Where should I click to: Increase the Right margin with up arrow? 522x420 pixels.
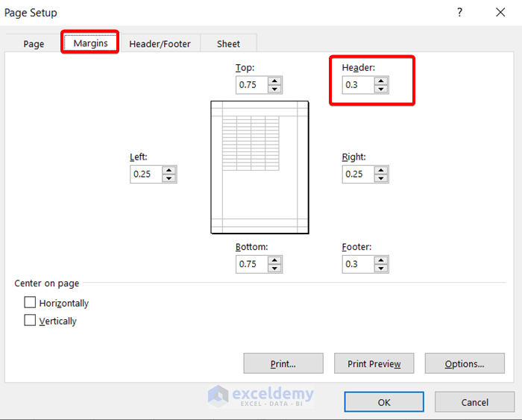coord(381,170)
